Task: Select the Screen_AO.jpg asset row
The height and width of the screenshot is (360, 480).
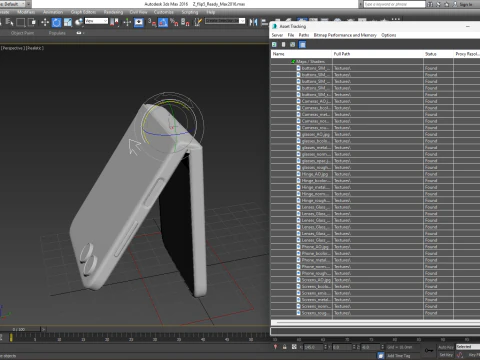Action: coord(375,280)
